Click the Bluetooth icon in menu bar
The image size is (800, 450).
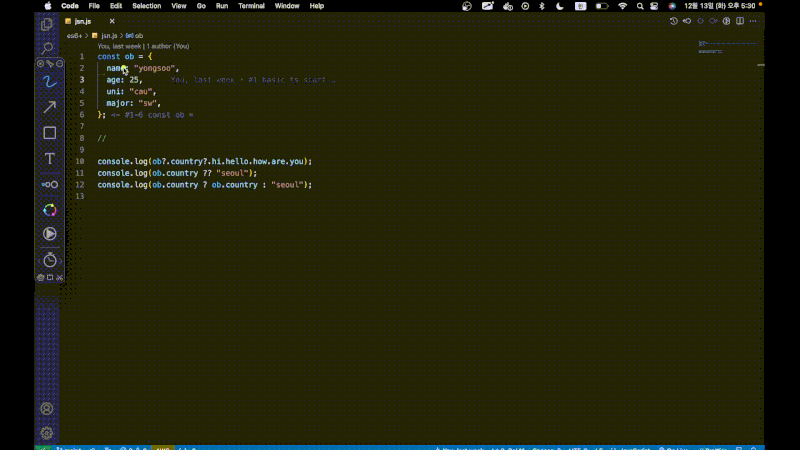542,6
